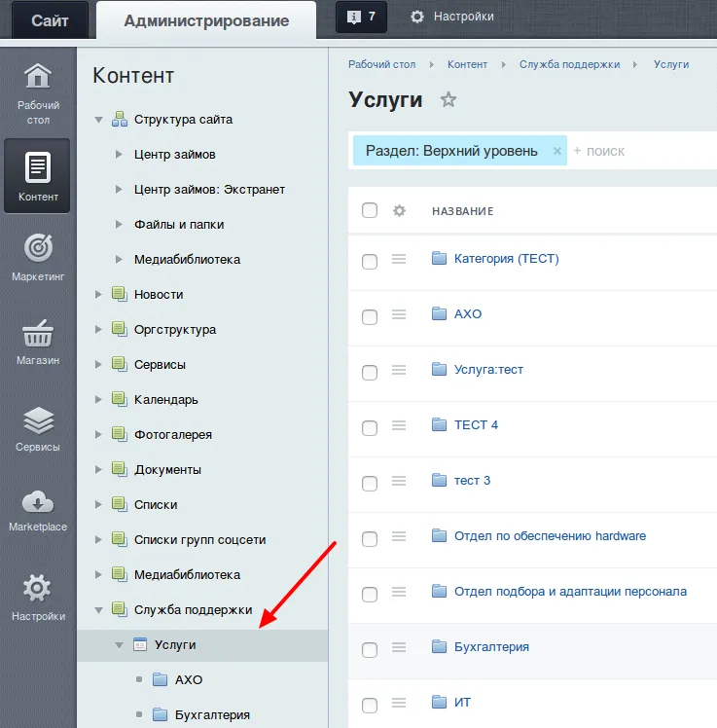
Task: Select all rows with header checkbox
Action: point(370,210)
